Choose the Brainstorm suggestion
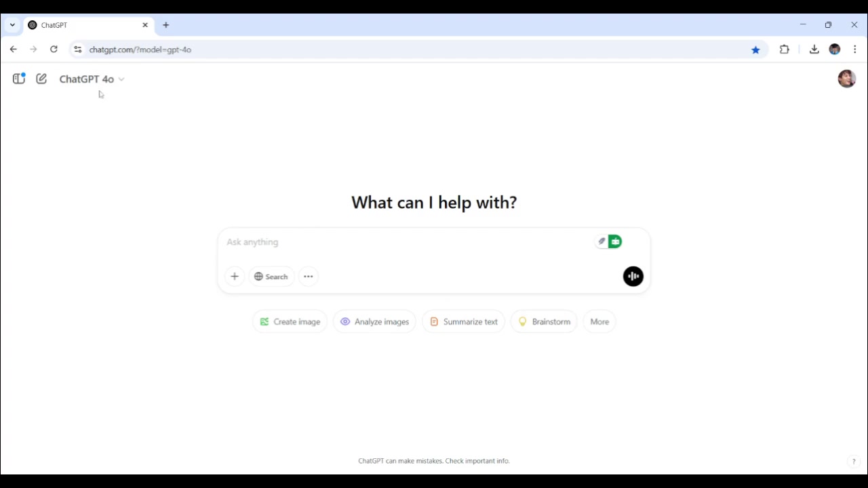 pos(544,322)
